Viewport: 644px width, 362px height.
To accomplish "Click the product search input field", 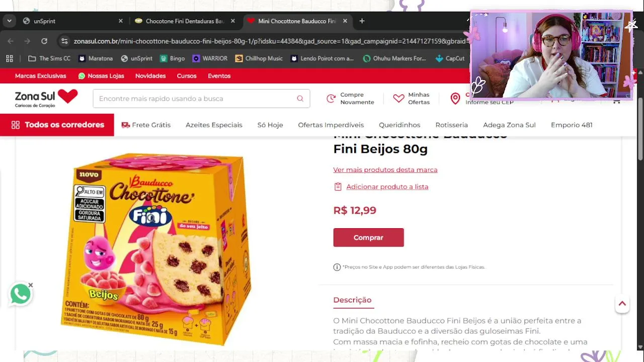I will [201, 99].
